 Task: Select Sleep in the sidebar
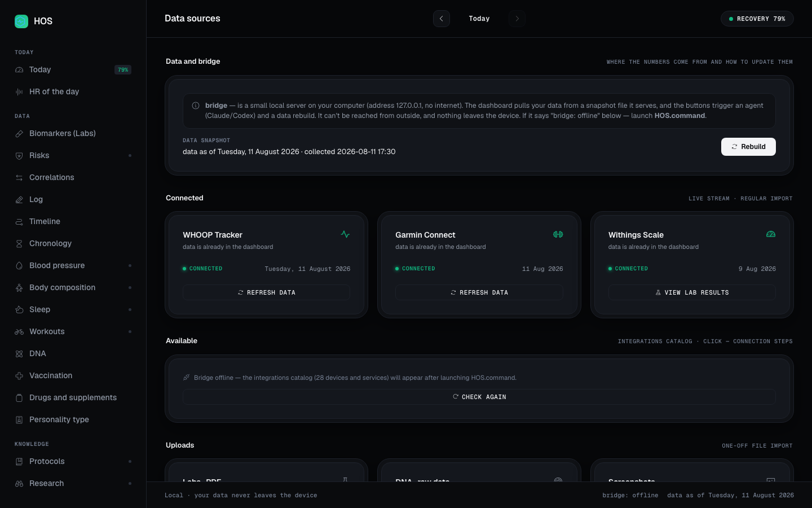pyautogui.click(x=73, y=310)
